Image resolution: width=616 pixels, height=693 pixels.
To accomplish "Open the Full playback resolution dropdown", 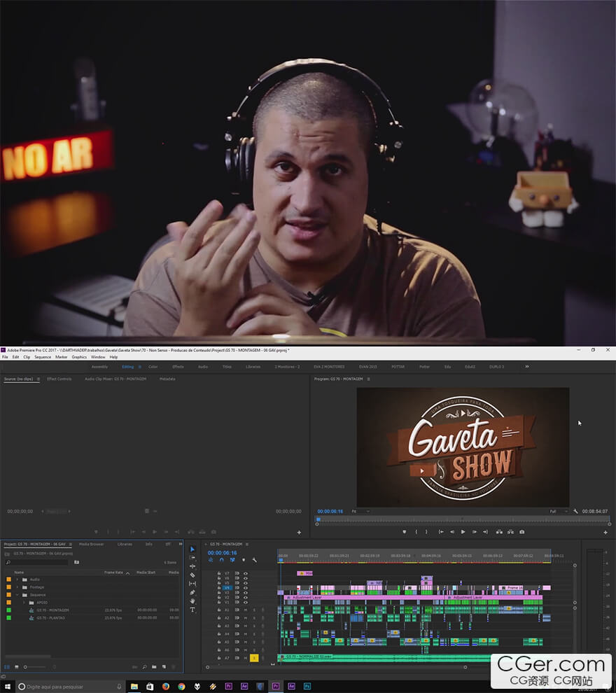I will (559, 512).
